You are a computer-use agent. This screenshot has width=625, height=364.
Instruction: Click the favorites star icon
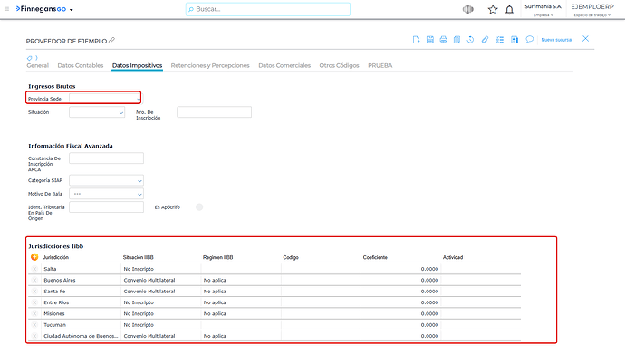pos(493,10)
